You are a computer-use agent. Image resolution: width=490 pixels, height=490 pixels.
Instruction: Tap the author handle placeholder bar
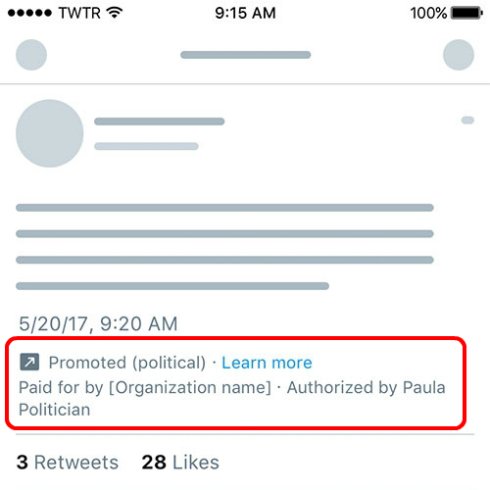[x=146, y=146]
